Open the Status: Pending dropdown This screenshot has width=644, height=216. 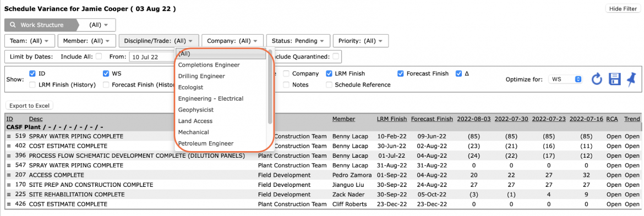point(298,41)
